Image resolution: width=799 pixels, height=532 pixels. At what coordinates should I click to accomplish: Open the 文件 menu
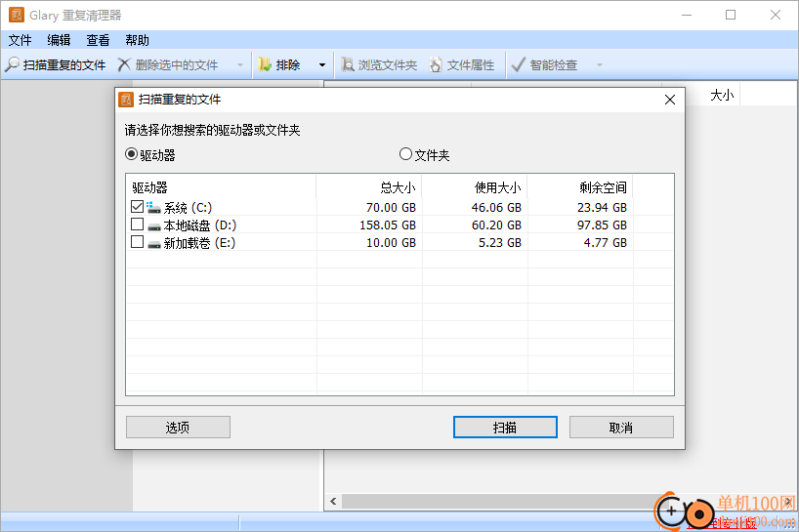point(20,40)
